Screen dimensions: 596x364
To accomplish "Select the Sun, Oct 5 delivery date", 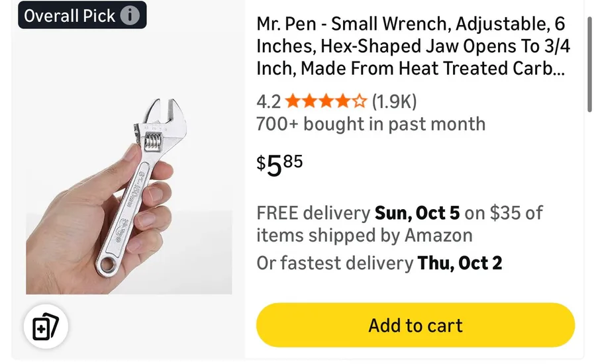I will [x=417, y=213].
